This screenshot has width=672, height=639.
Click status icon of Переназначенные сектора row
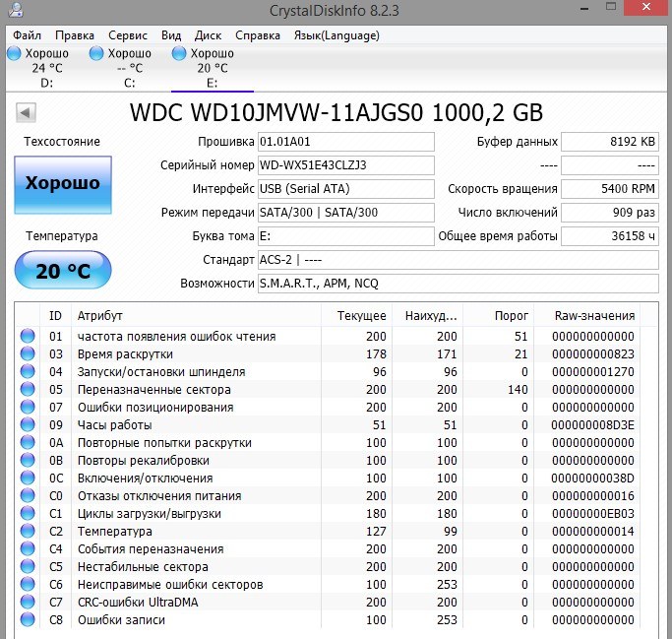coord(28,390)
